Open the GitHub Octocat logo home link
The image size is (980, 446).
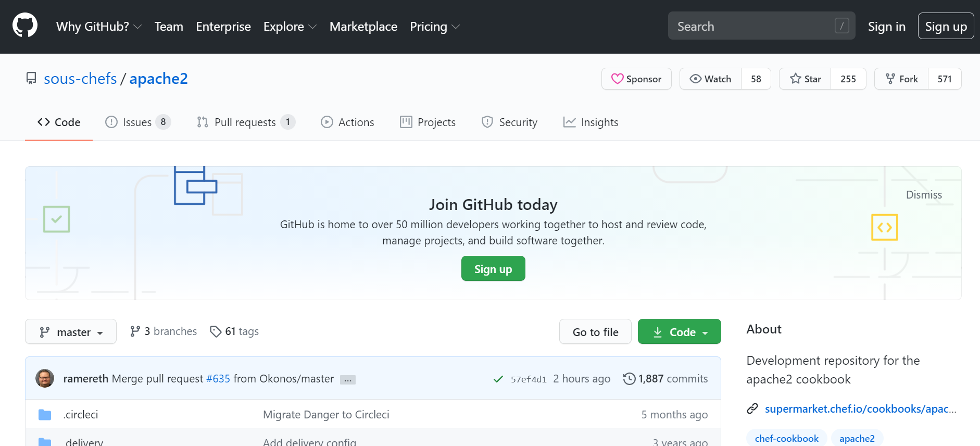point(25,26)
